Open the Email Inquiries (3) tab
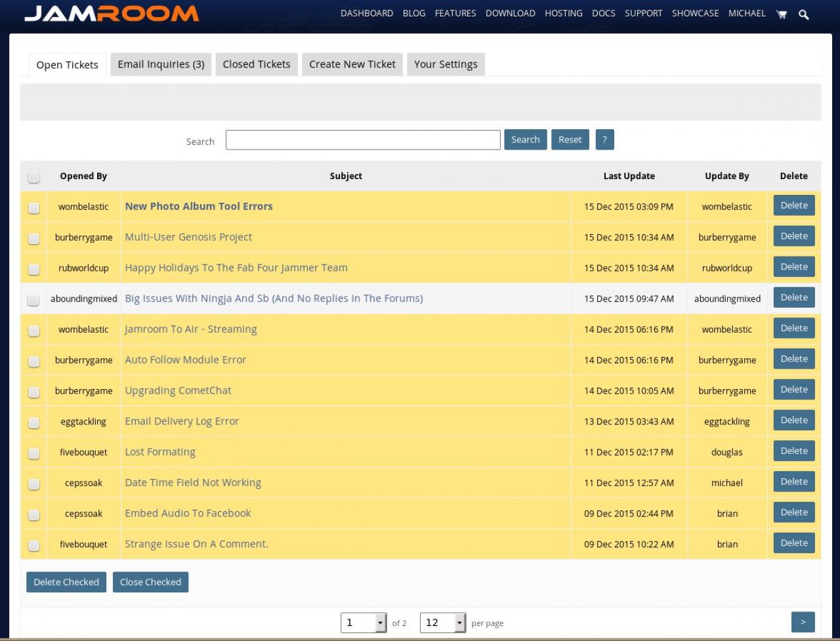This screenshot has width=840, height=641. 161,64
